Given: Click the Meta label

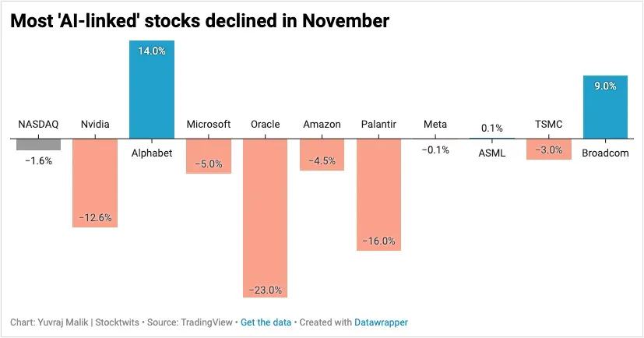Looking at the screenshot, I should (435, 124).
